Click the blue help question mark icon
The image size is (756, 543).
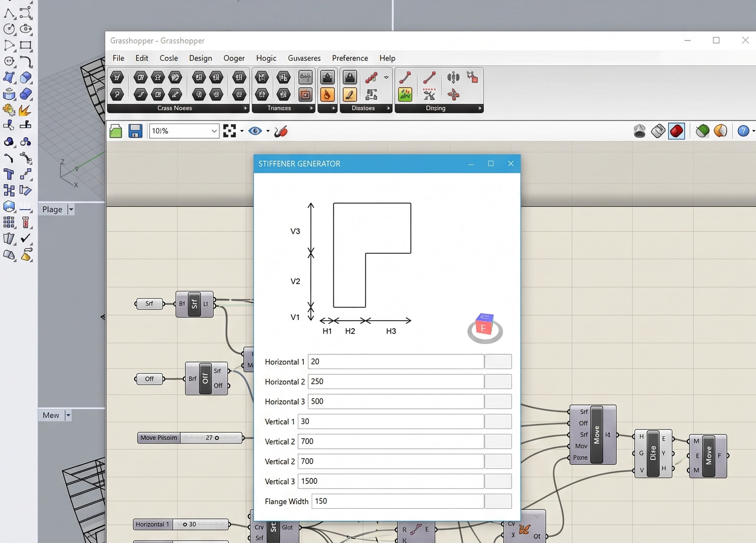click(743, 131)
